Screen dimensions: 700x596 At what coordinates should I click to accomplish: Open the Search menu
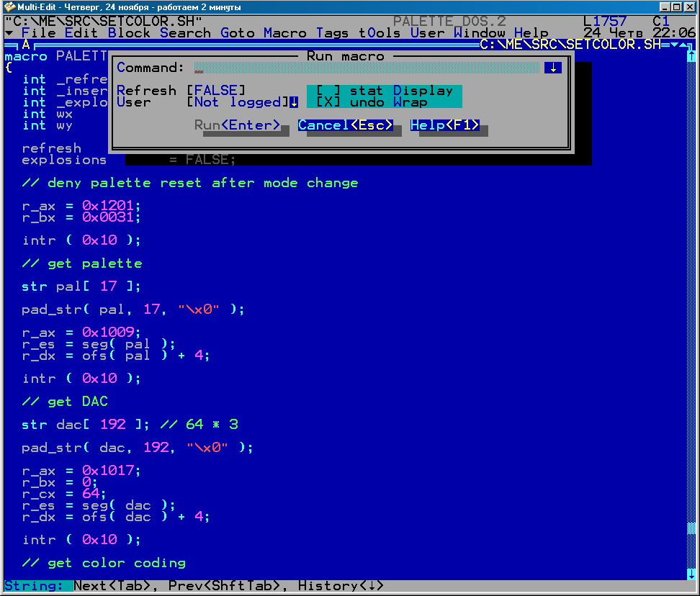pos(185,33)
